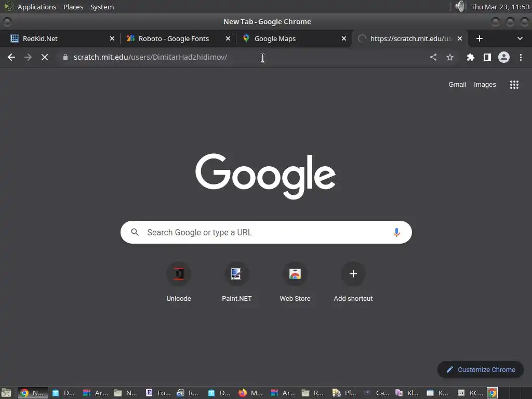Toggle the side panel icon
This screenshot has width=532, height=399.
pyautogui.click(x=487, y=57)
